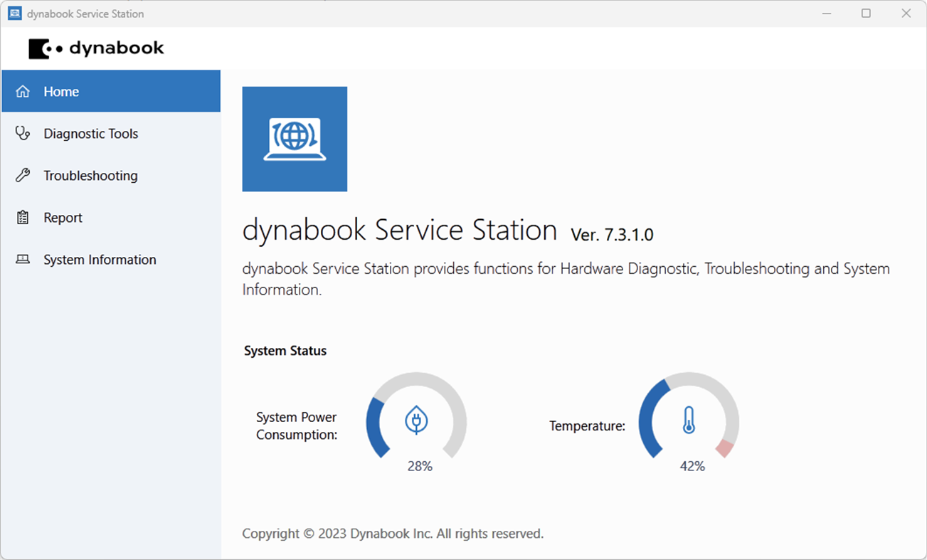Click the stethoscope icon beside Diagnostic Tools

(x=23, y=133)
